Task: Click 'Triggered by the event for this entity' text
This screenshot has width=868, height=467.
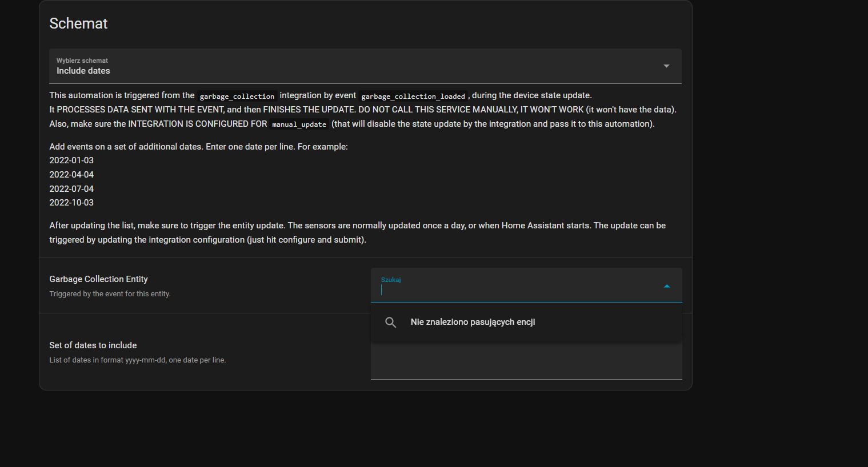Action: (x=110, y=294)
